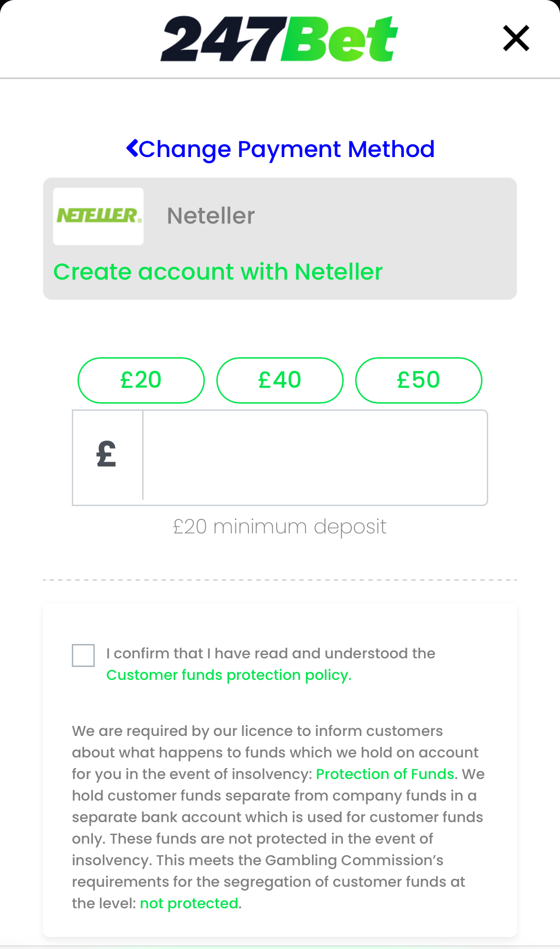Image resolution: width=560 pixels, height=949 pixels.
Task: Open the Change Payment Method link
Action: pos(287,149)
